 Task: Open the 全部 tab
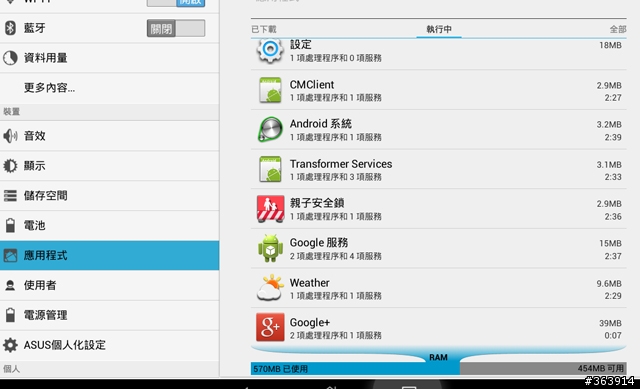tap(618, 29)
